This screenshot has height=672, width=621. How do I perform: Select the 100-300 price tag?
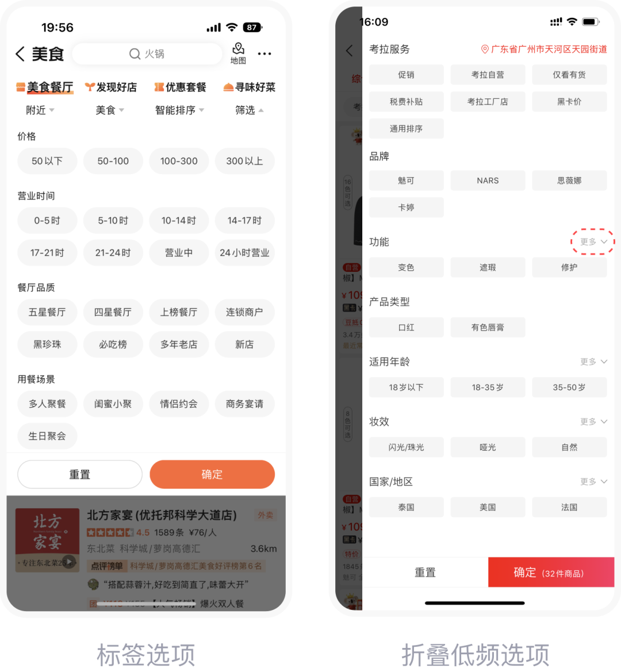pos(179,161)
